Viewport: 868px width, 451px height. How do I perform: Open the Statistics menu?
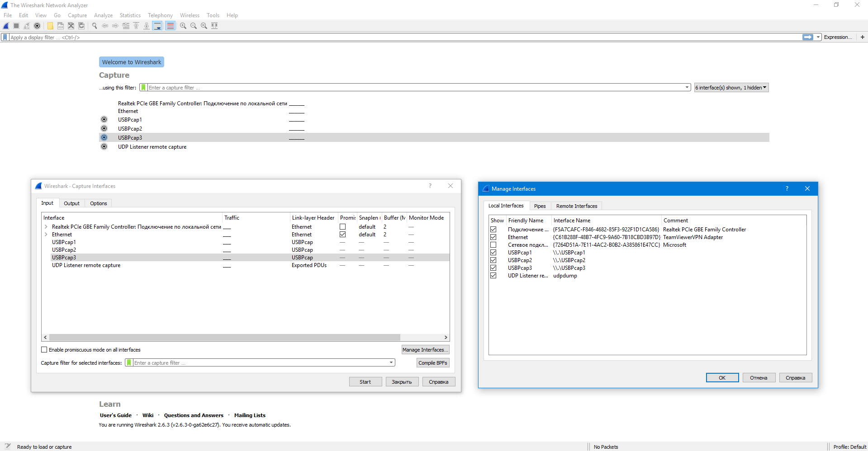130,15
